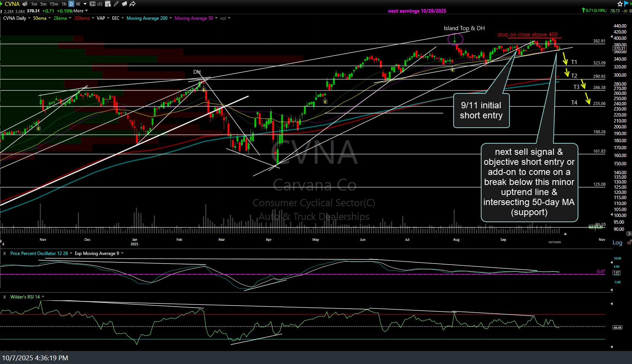Click the CVNA ticker symbol
The image size is (632, 364).
point(12,4)
